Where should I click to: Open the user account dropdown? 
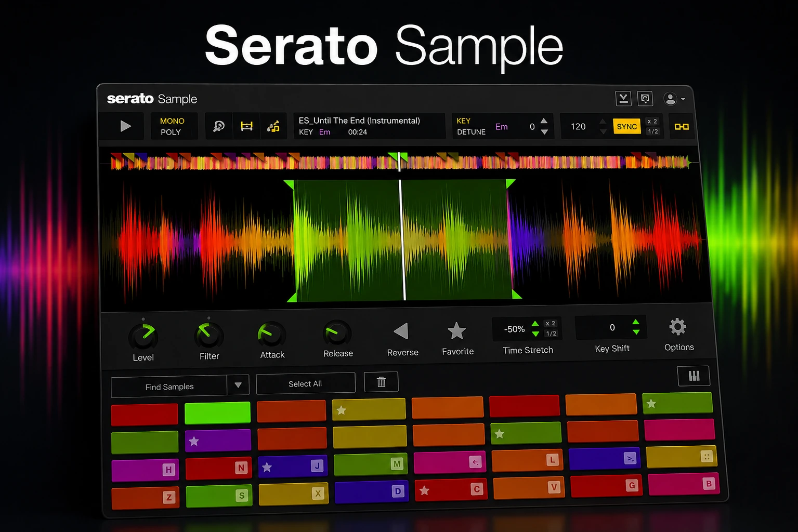pyautogui.click(x=674, y=99)
